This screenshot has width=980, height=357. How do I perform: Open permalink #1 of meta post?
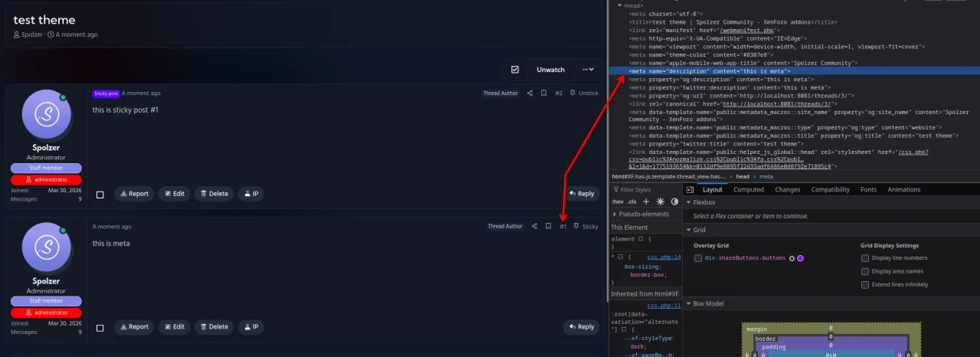coord(563,227)
